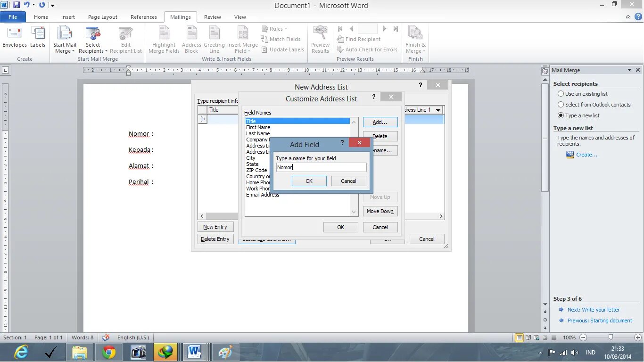Switch to Print Layout view in status bar
The height and width of the screenshot is (362, 644).
point(519,338)
